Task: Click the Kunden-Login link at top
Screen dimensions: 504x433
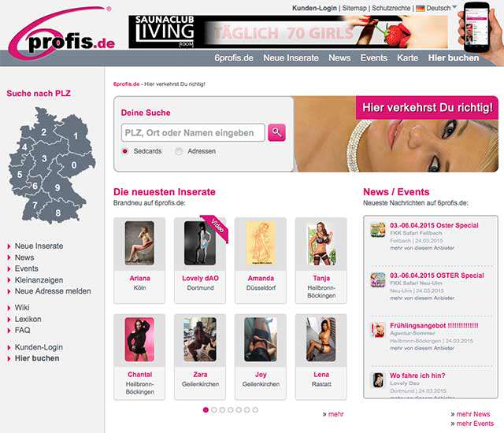Action: click(314, 8)
